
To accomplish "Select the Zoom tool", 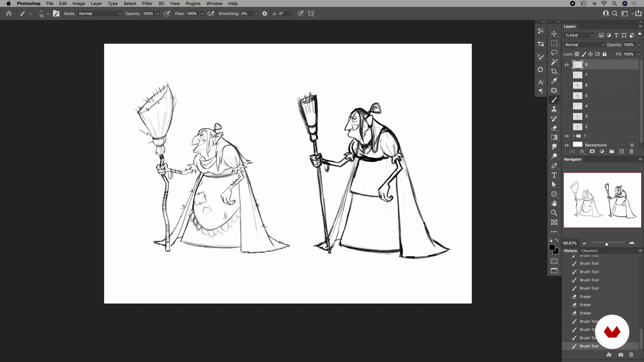I will click(554, 213).
